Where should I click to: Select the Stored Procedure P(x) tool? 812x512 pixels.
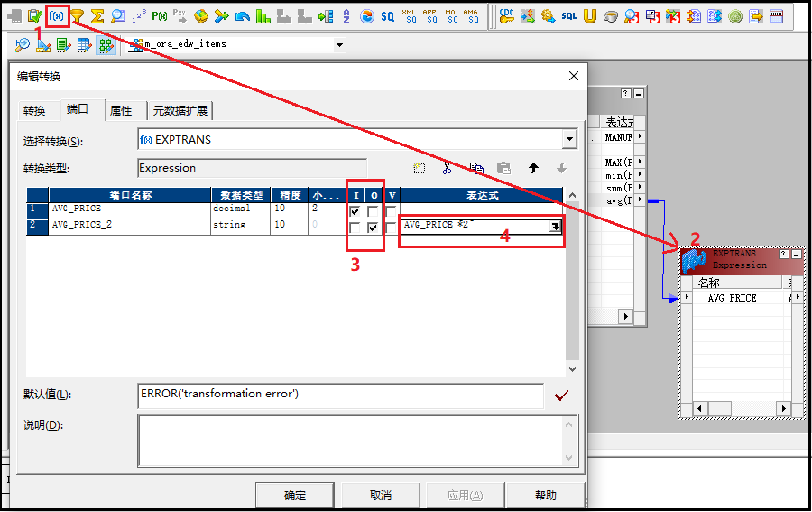tap(160, 16)
